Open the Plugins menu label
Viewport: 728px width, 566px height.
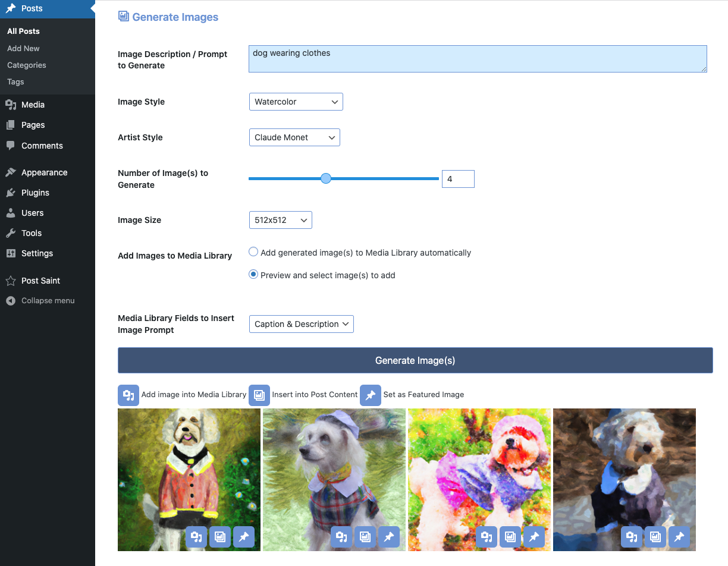point(35,193)
